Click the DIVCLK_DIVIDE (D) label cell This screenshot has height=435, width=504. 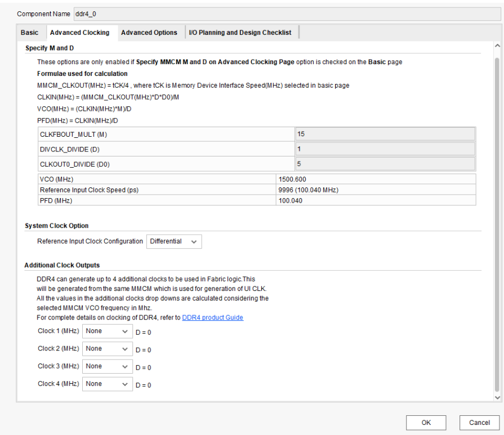(166, 149)
